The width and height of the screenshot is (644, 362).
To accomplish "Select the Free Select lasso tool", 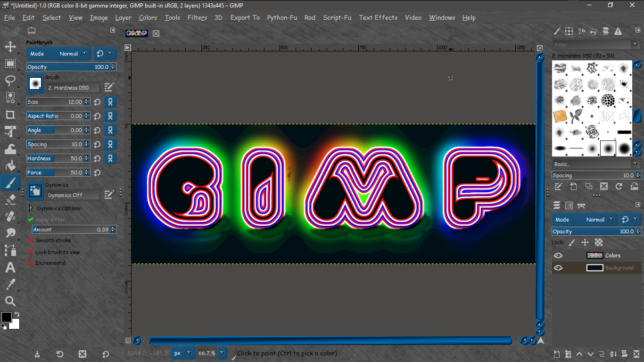I will (x=10, y=81).
